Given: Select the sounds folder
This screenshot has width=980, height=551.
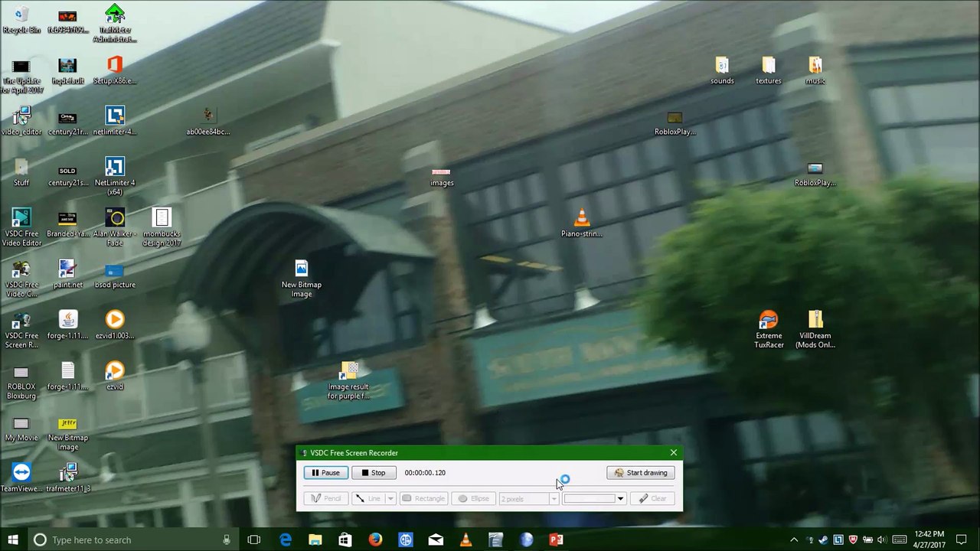Looking at the screenshot, I should 722,70.
